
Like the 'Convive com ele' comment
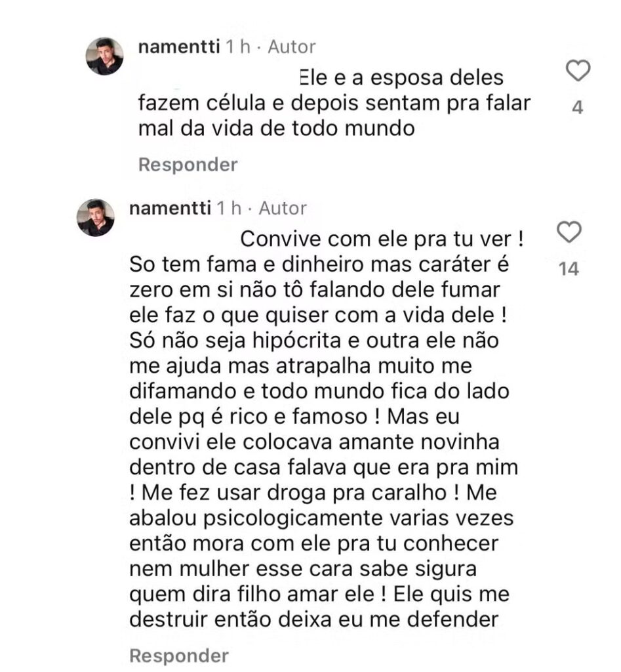569,232
